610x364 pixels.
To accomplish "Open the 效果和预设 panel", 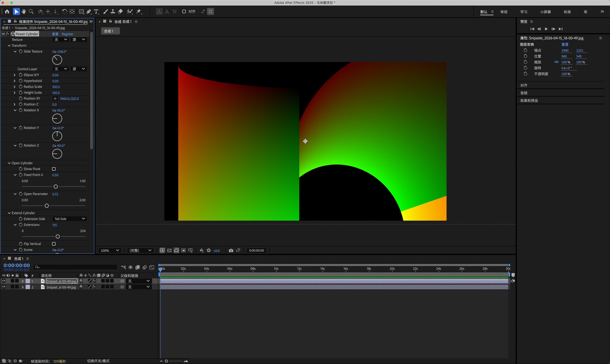I will pyautogui.click(x=529, y=100).
